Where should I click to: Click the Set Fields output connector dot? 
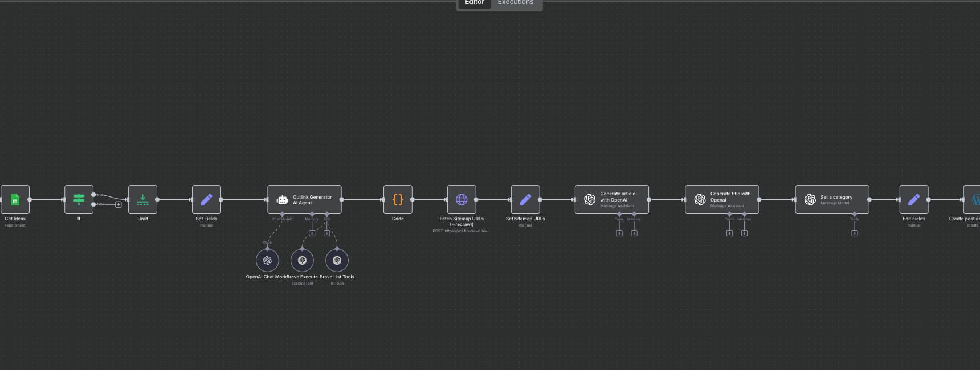(x=221, y=199)
